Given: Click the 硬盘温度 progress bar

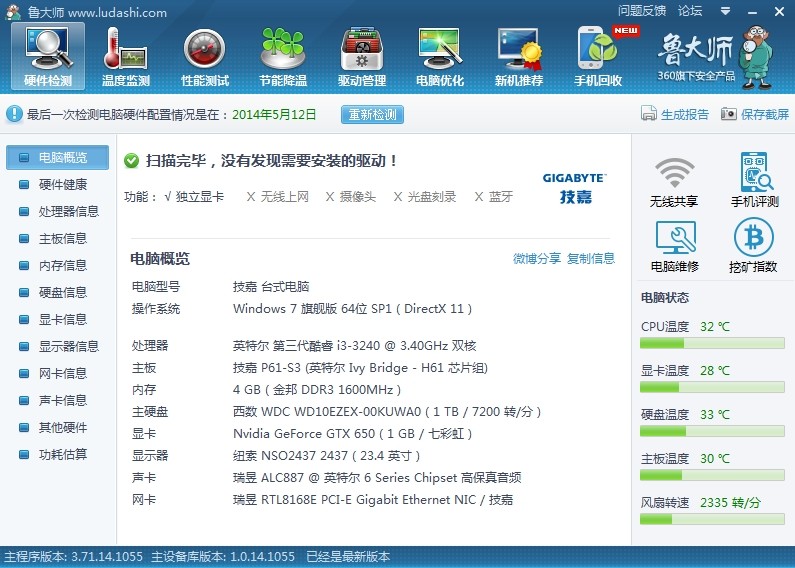Looking at the screenshot, I should 712,432.
